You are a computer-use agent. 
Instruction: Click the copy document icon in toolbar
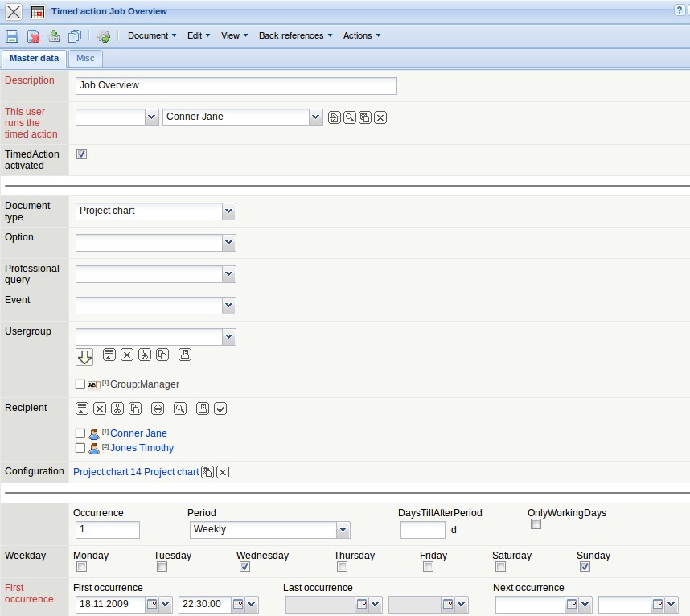pyautogui.click(x=75, y=36)
